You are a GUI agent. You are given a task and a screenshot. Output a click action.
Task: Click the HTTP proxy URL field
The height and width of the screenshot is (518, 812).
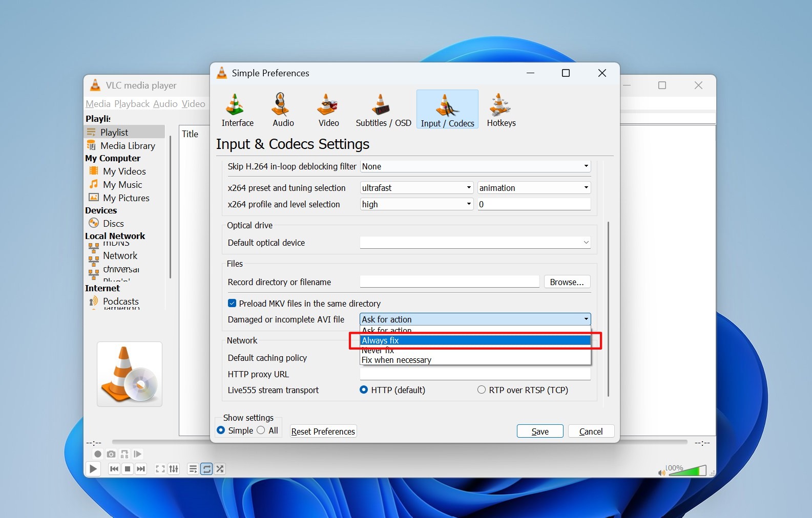475,374
